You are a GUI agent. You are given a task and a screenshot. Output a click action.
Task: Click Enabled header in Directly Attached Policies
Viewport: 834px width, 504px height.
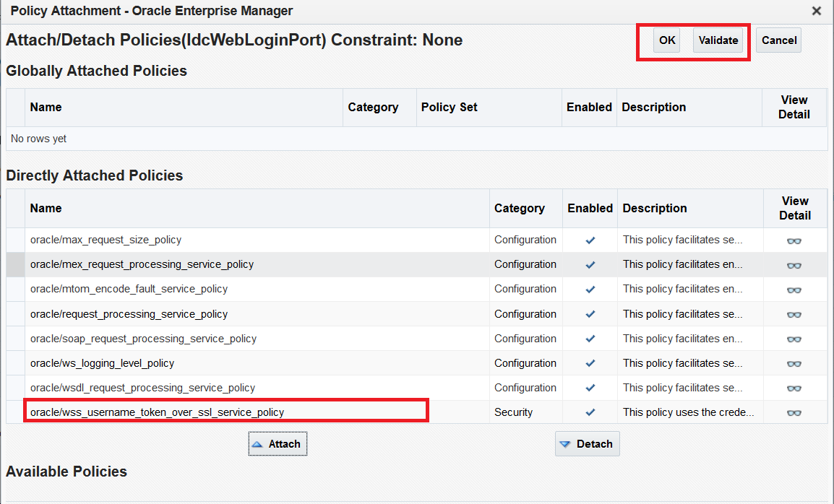(590, 209)
